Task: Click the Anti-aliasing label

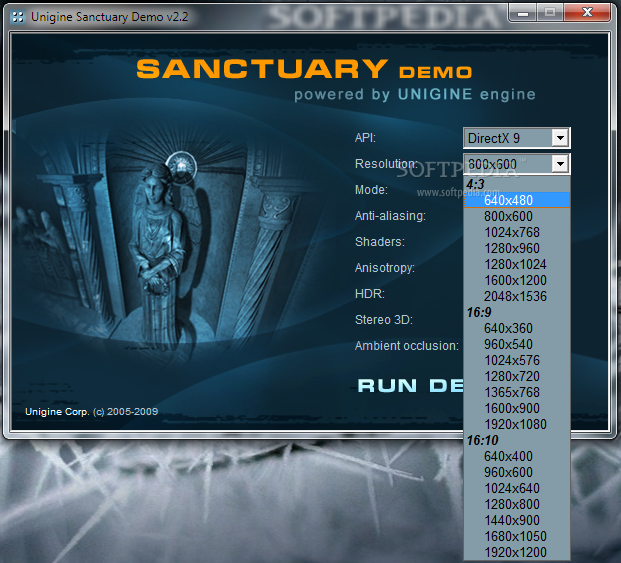Action: tap(390, 216)
